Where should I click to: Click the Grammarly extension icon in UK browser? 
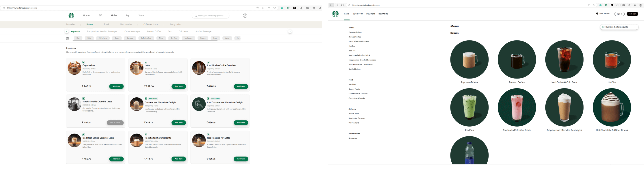pyautogui.click(x=601, y=5)
